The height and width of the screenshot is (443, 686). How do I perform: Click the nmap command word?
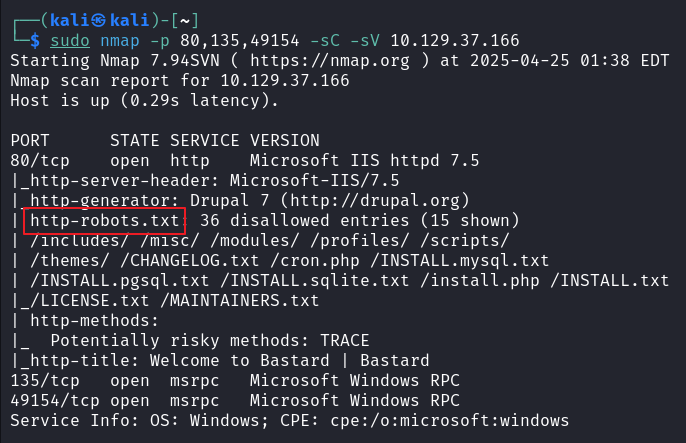click(120, 41)
